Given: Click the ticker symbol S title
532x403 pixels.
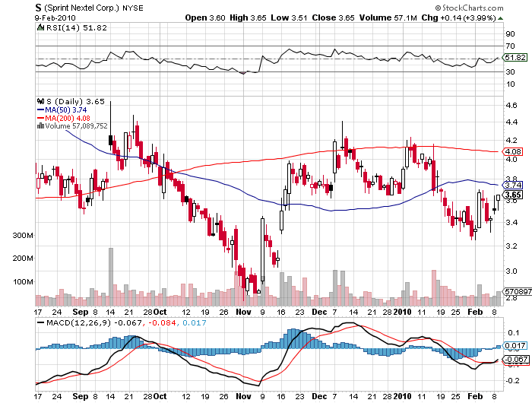Looking at the screenshot, I should [38, 8].
